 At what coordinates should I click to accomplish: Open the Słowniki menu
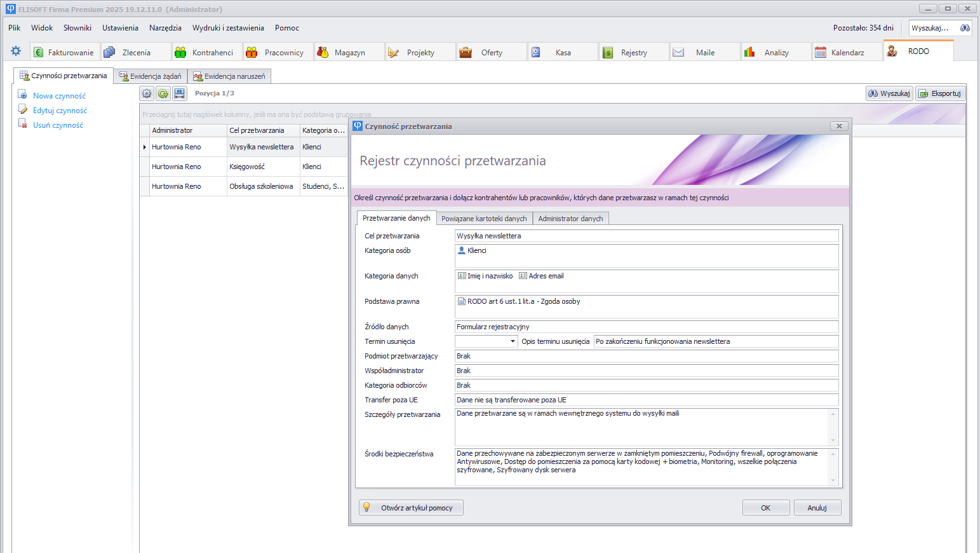[77, 28]
